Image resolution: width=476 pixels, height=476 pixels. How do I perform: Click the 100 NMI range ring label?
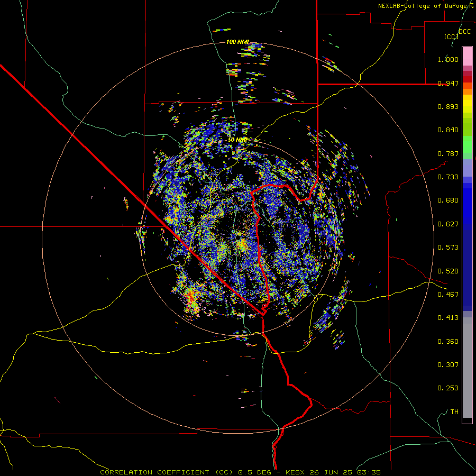[x=237, y=42]
